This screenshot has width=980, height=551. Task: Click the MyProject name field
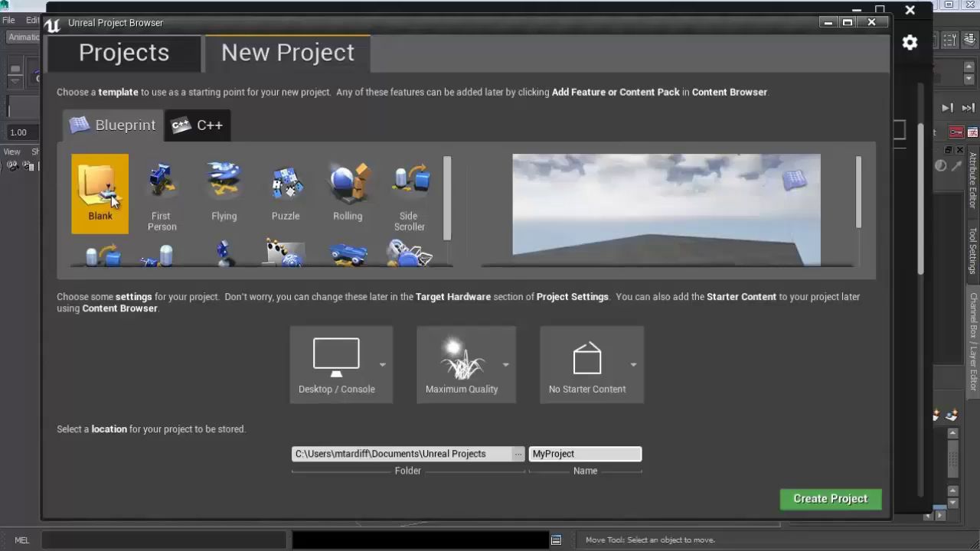585,454
